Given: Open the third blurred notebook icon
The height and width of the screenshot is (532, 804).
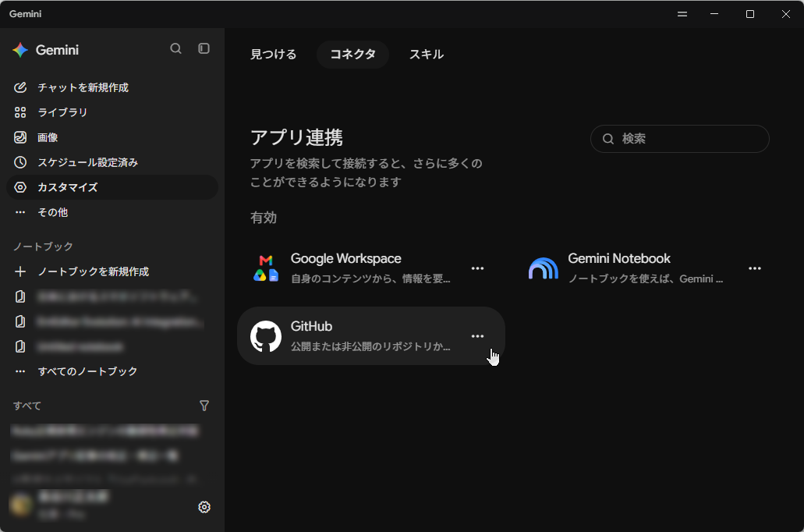Looking at the screenshot, I should tap(20, 346).
